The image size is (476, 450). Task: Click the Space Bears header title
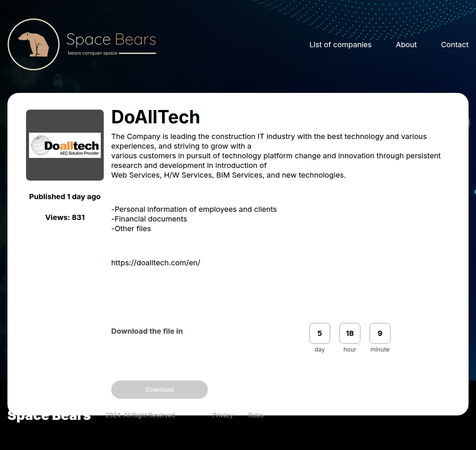(x=111, y=39)
